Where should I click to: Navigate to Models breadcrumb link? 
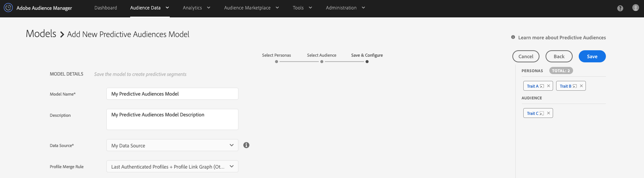click(x=41, y=34)
